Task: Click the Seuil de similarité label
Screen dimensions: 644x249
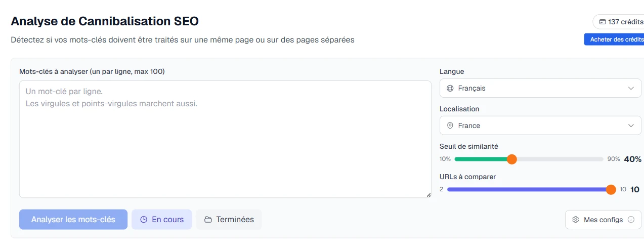Action: coord(469,146)
